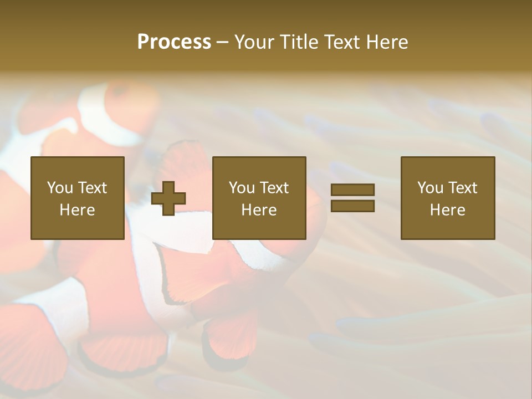
Task: Select the upper bar of equals sign
Action: click(x=352, y=190)
